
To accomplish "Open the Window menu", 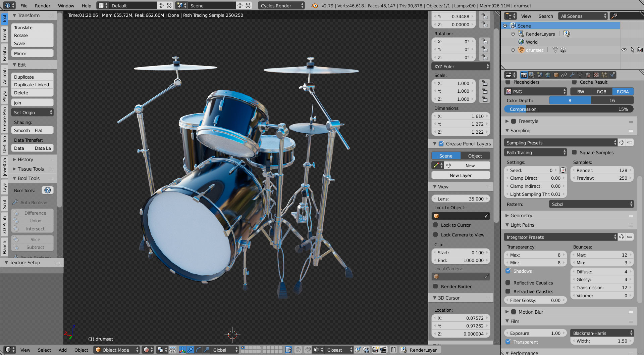I will click(x=66, y=5).
